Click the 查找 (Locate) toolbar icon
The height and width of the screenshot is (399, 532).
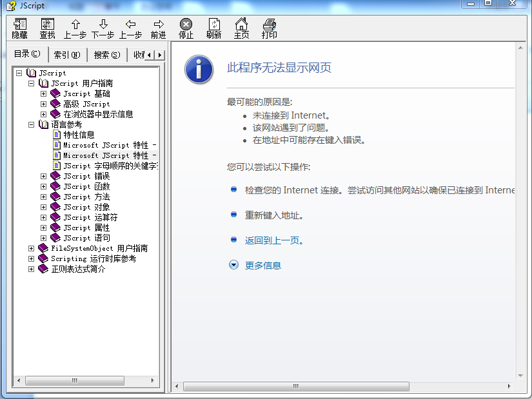(x=47, y=28)
